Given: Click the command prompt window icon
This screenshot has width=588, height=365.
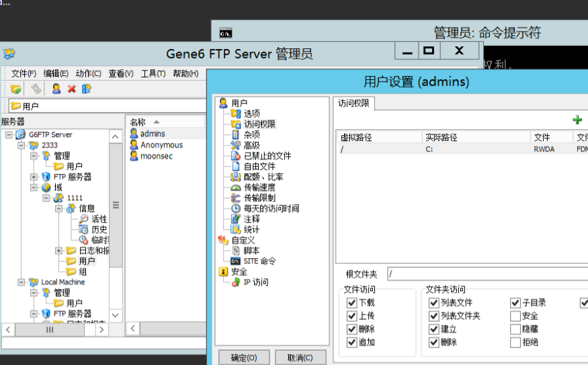Looking at the screenshot, I should pos(226,33).
